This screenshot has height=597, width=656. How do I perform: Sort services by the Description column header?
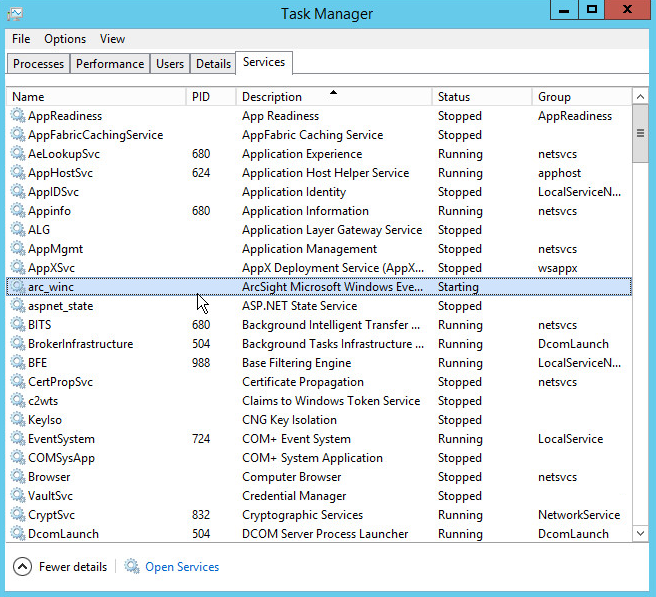pos(271,97)
